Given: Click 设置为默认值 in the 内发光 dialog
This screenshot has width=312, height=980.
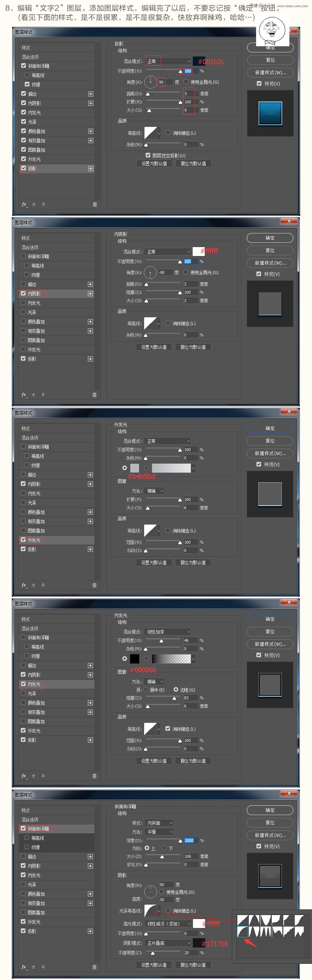Looking at the screenshot, I should point(154,761).
